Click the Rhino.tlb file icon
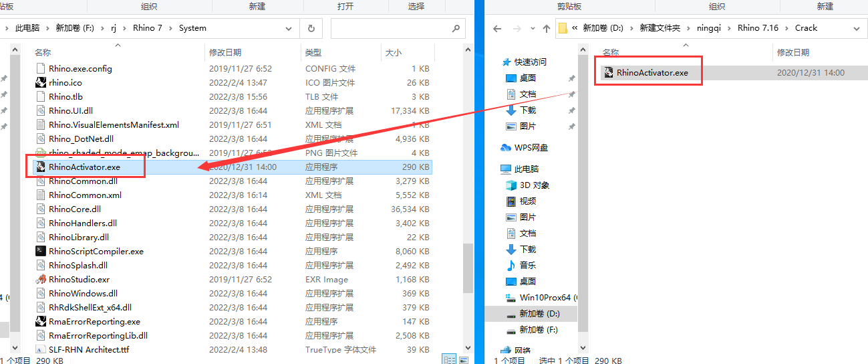 click(41, 96)
